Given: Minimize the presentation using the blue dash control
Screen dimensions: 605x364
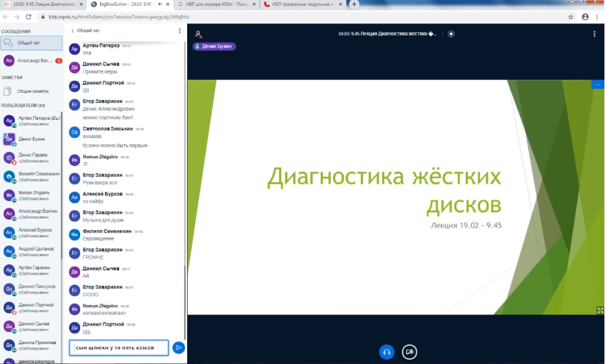Looking at the screenshot, I should pos(597,84).
